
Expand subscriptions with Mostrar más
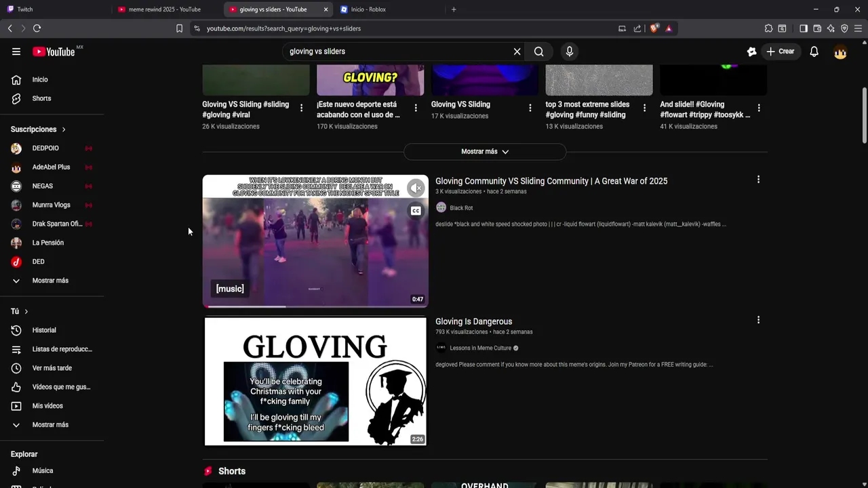click(x=52, y=281)
